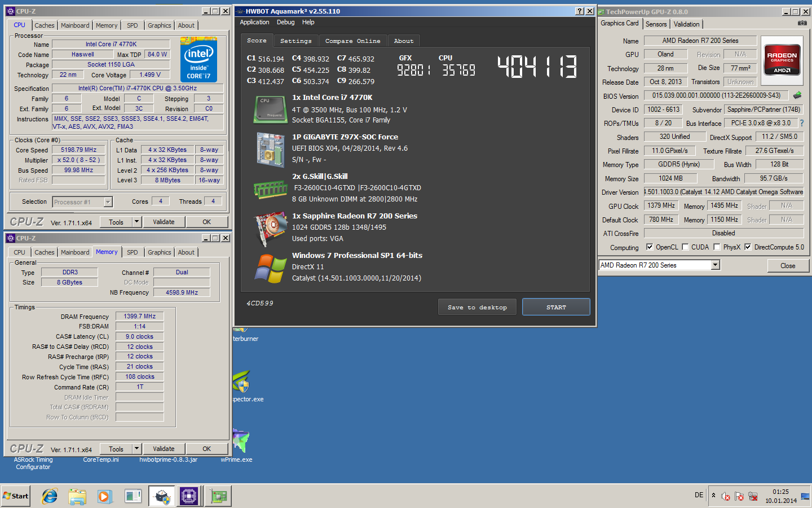The width and height of the screenshot is (812, 508).
Task: Open Tools dropdown arrow in CPU-Z CPU window
Action: coord(136,222)
